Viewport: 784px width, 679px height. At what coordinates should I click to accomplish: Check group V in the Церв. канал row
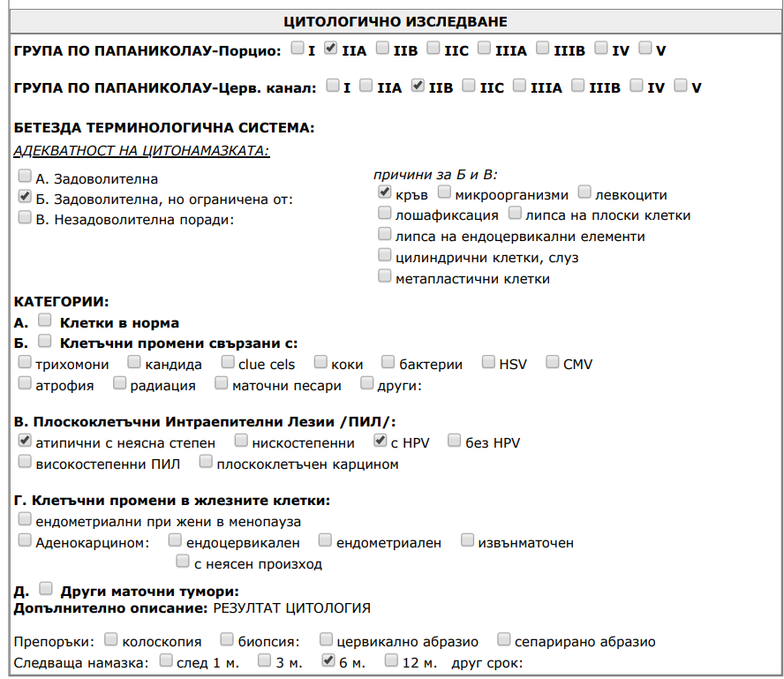pos(680,86)
